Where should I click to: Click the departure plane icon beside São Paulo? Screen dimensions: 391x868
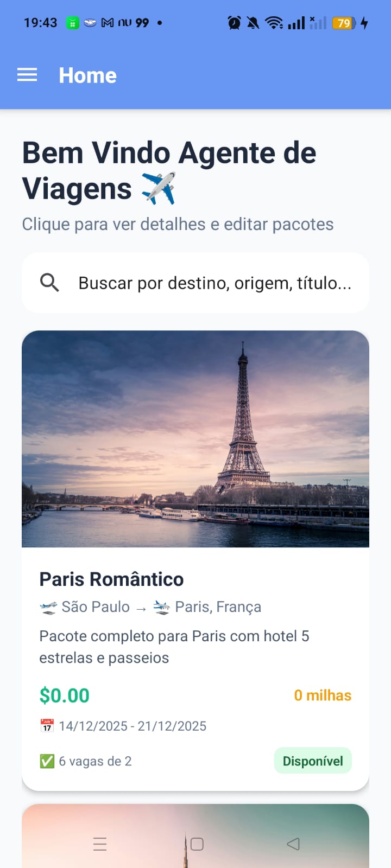coord(48,607)
